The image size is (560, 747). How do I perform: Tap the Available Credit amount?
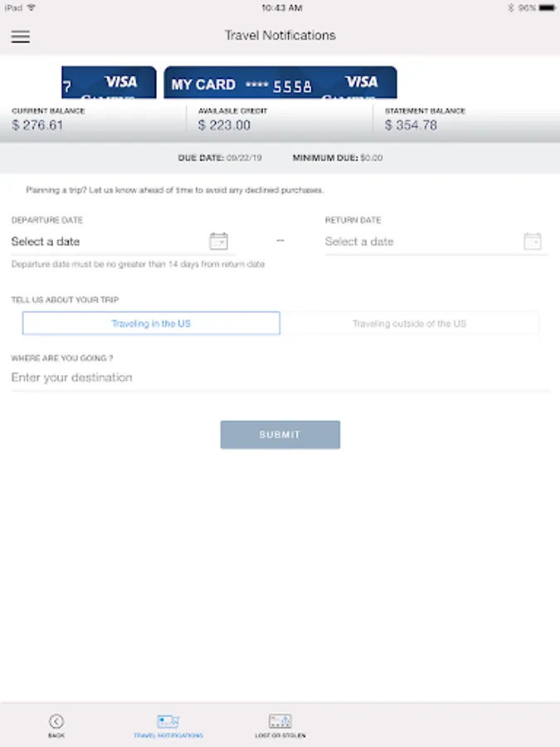224,125
